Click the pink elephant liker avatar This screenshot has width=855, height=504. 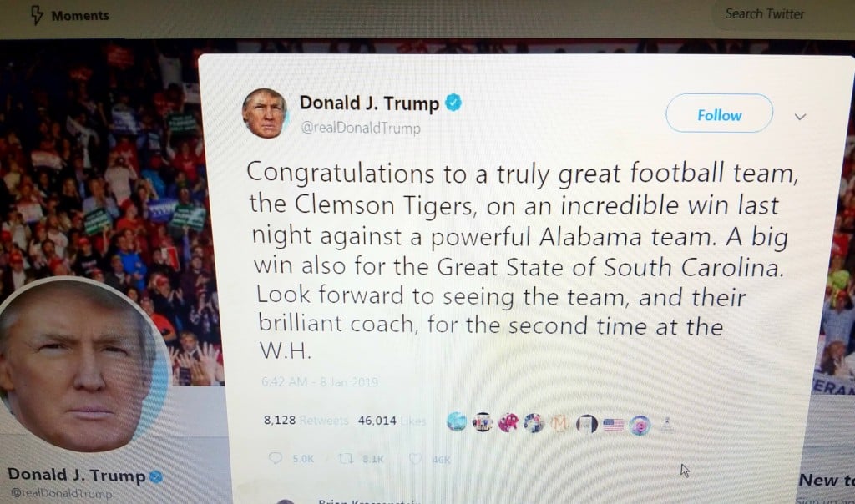point(508,423)
